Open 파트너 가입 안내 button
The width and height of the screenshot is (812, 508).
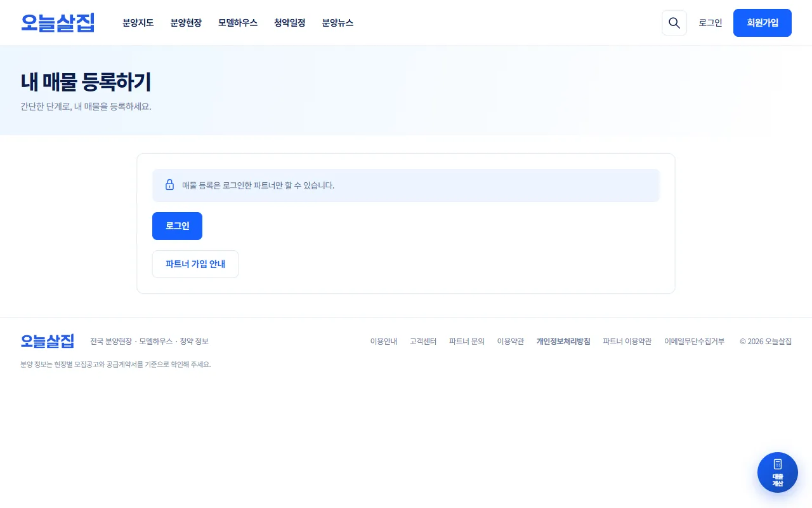(195, 264)
